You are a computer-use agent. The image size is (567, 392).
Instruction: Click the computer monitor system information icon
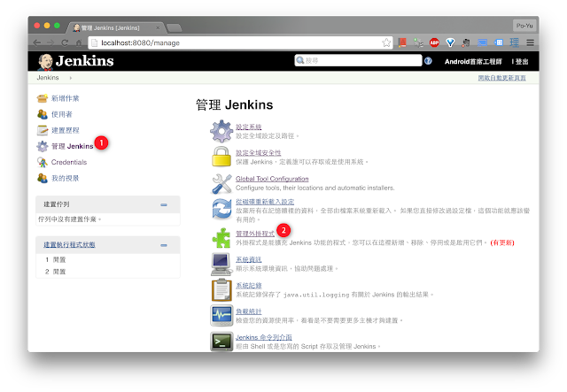click(x=221, y=264)
